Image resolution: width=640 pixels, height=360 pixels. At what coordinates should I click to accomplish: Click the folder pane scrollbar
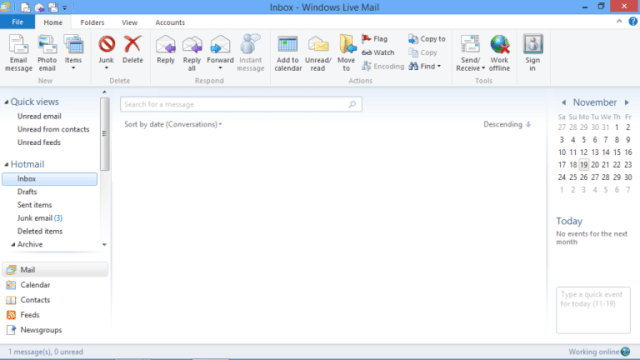[104, 134]
